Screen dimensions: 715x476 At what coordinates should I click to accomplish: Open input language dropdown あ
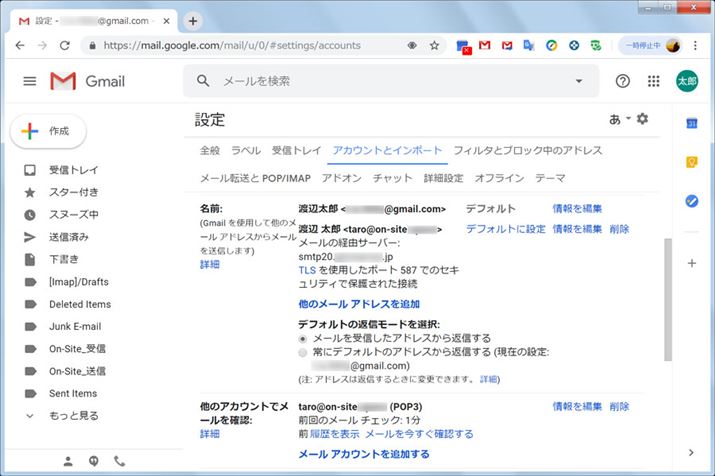click(x=618, y=119)
